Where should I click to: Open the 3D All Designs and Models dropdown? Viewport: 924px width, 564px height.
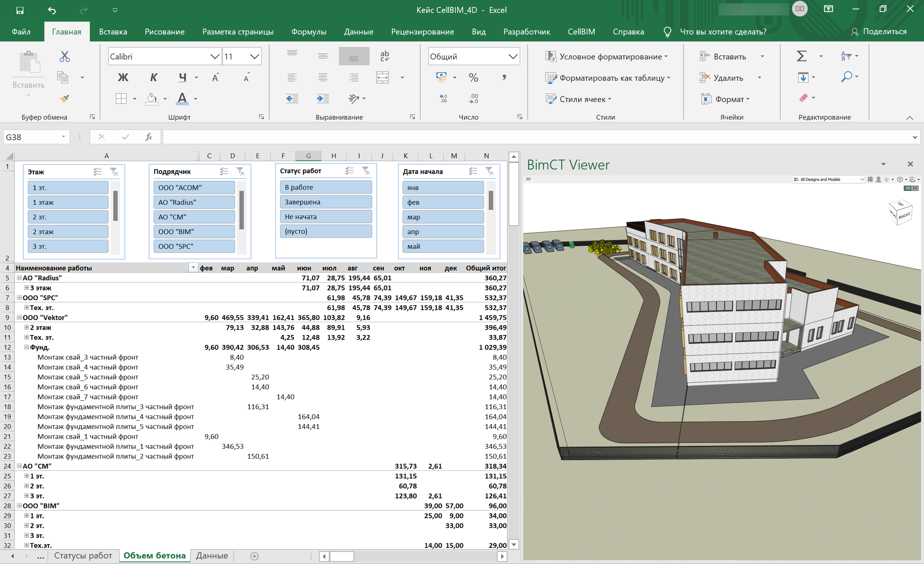pyautogui.click(x=828, y=179)
